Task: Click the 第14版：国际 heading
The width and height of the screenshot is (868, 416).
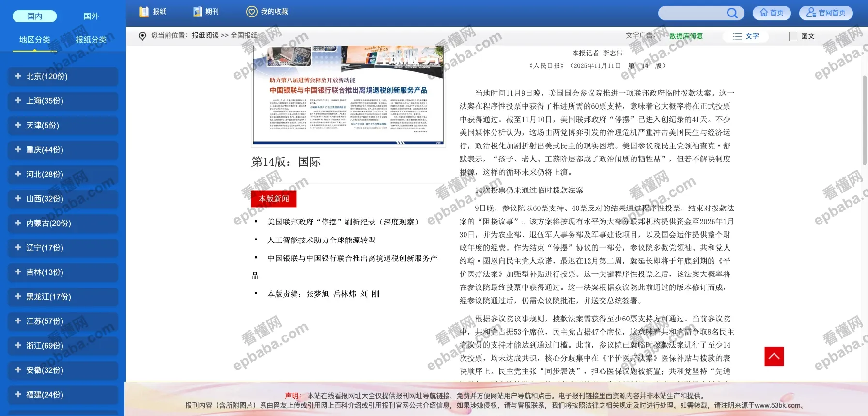Action: [286, 162]
